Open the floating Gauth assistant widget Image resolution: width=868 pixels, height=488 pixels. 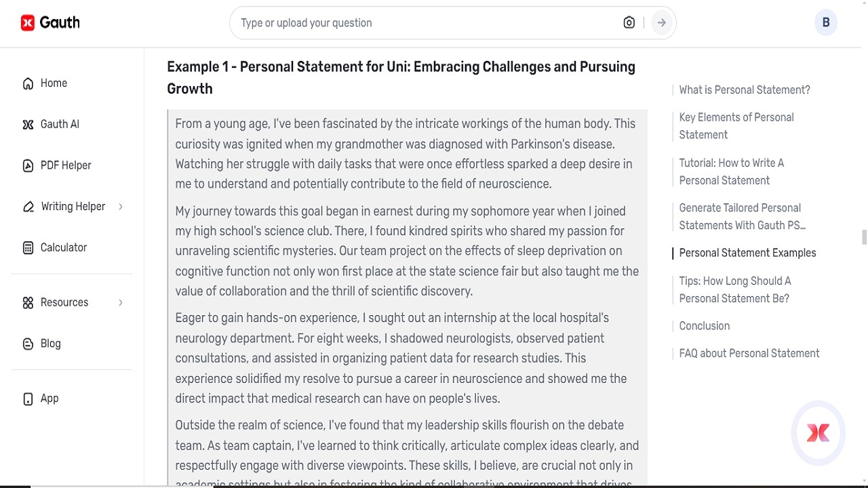(818, 433)
